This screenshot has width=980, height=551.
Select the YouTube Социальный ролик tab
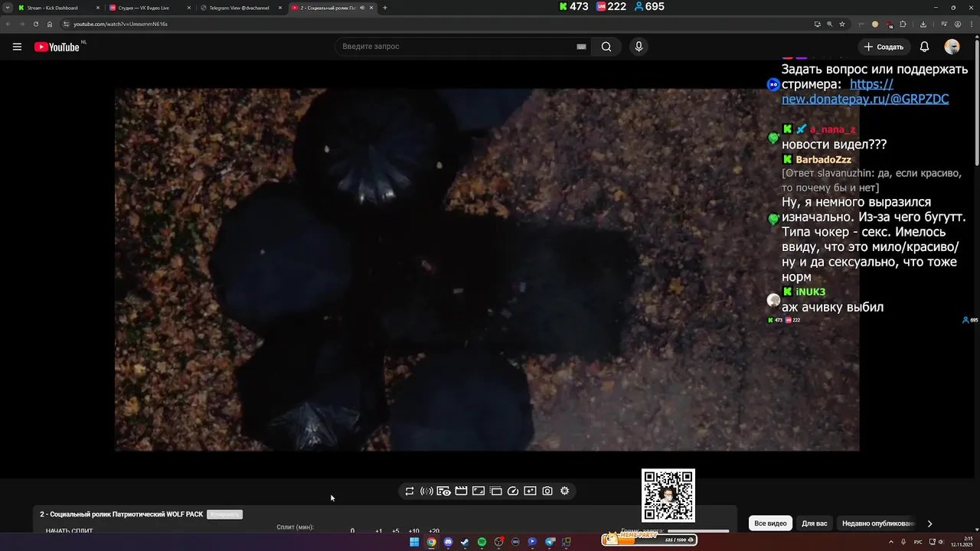coord(325,8)
